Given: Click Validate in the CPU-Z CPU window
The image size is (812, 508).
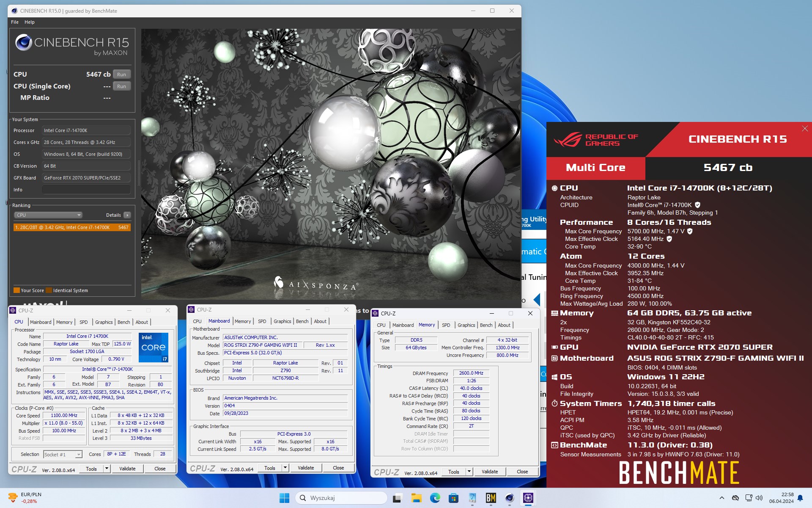Looking at the screenshot, I should [x=127, y=469].
